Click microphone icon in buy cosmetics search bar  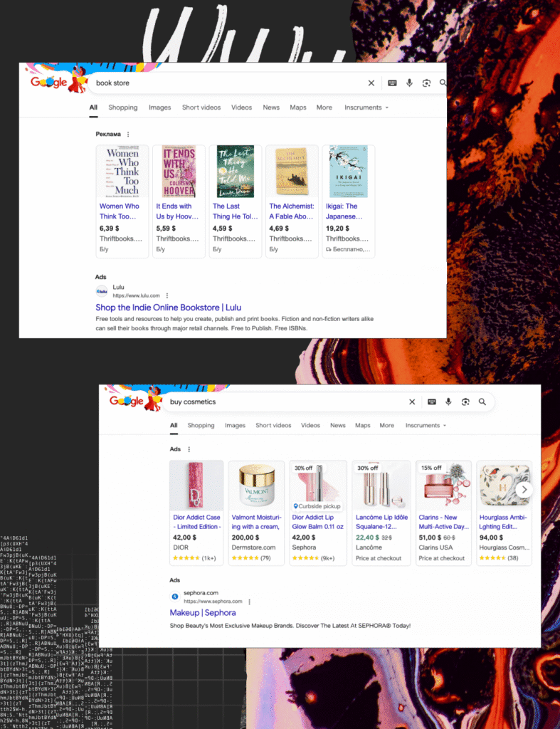[448, 402]
